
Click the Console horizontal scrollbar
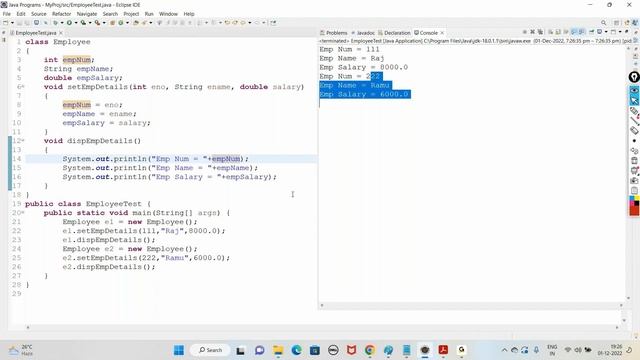pos(471,305)
